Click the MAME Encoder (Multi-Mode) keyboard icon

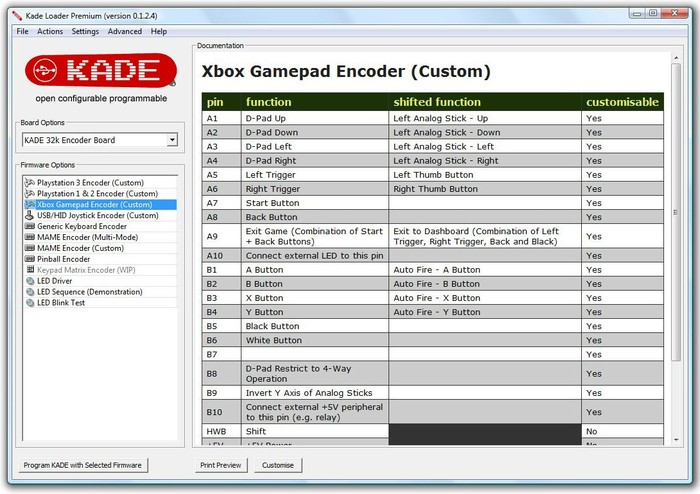(30, 237)
